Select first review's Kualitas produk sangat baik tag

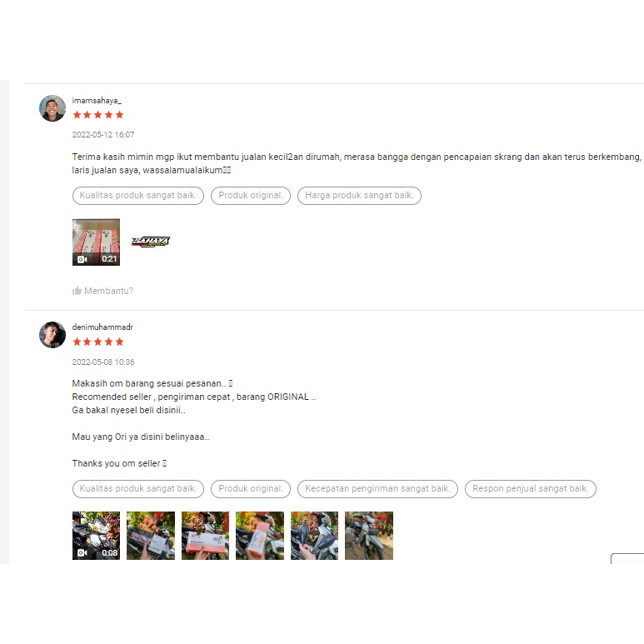coord(138,196)
